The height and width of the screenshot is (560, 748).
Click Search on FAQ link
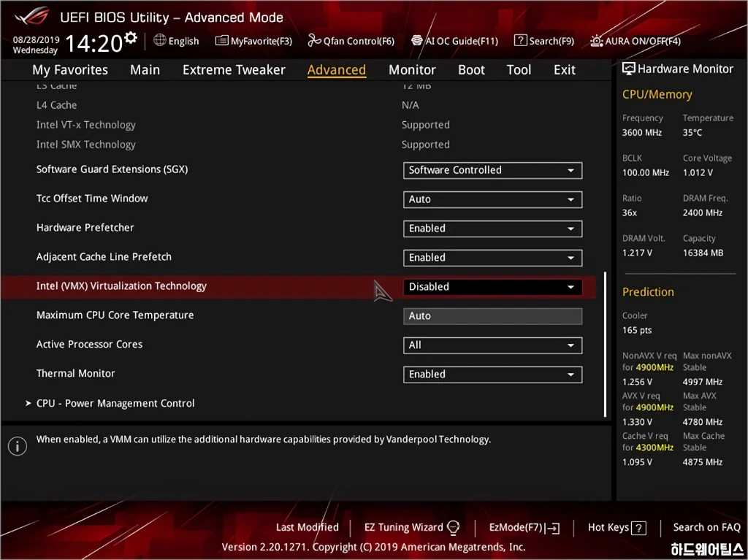pyautogui.click(x=706, y=527)
